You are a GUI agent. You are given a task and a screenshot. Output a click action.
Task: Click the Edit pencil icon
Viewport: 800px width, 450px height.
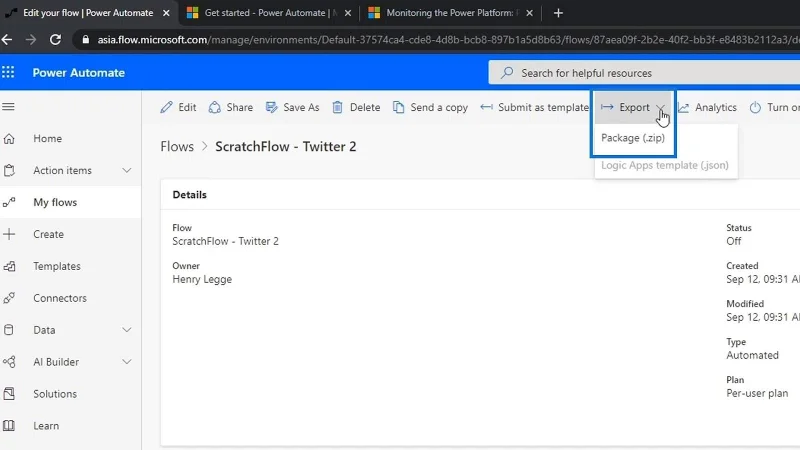pos(166,107)
